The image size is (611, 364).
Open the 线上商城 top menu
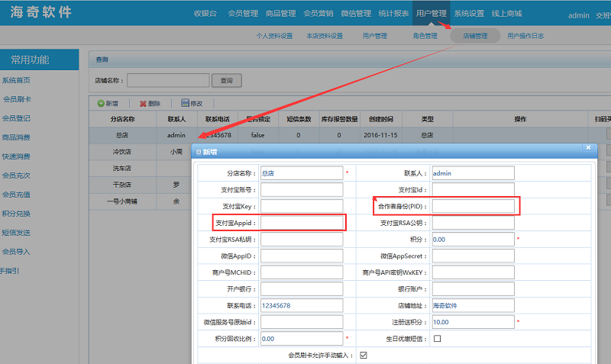[506, 13]
